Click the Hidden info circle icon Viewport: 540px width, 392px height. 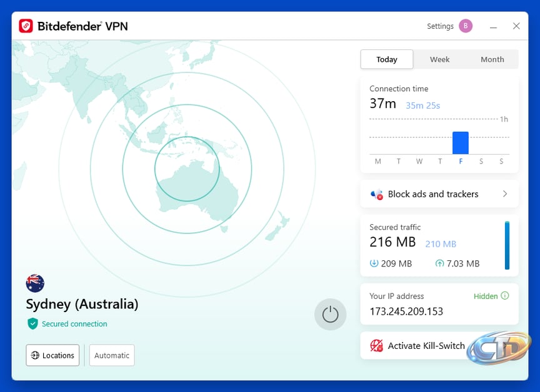point(505,296)
